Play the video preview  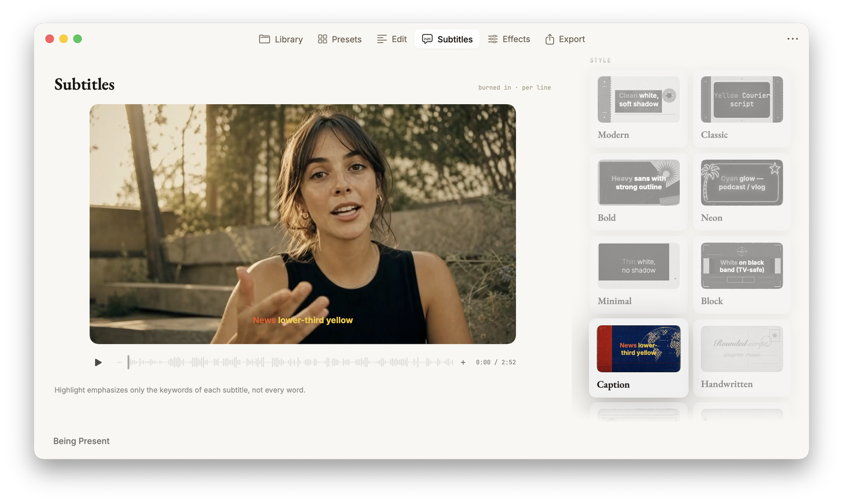click(98, 362)
